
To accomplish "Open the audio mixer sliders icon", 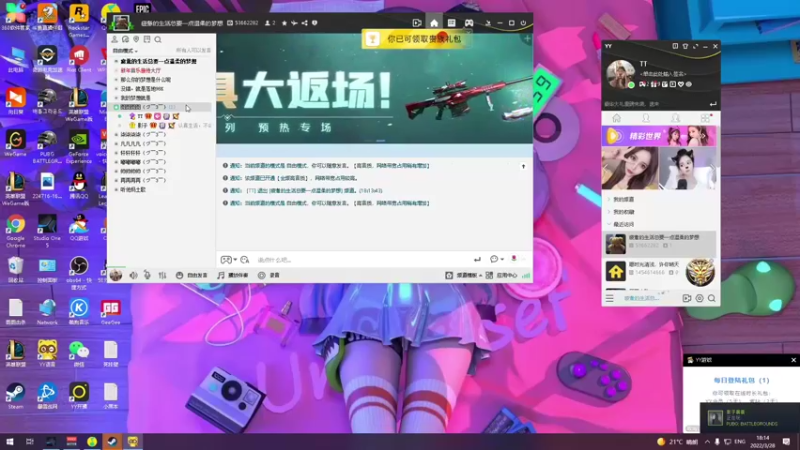I will pyautogui.click(x=162, y=276).
